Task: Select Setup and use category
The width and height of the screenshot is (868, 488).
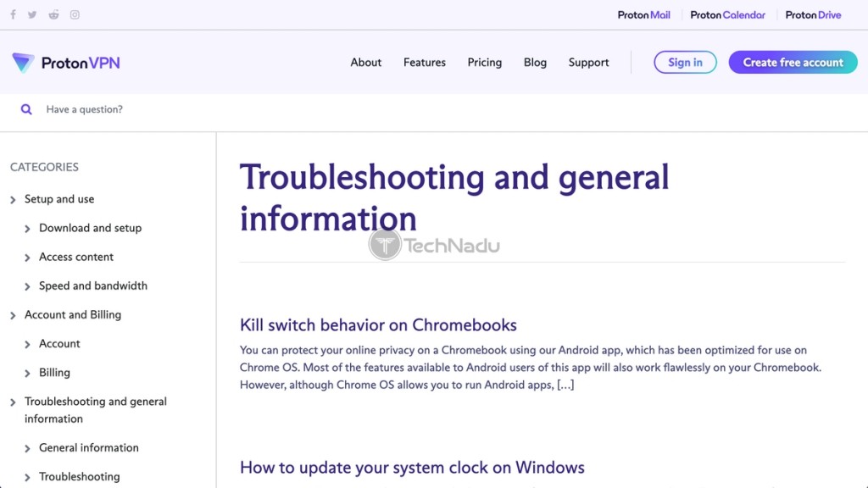Action: tap(59, 199)
